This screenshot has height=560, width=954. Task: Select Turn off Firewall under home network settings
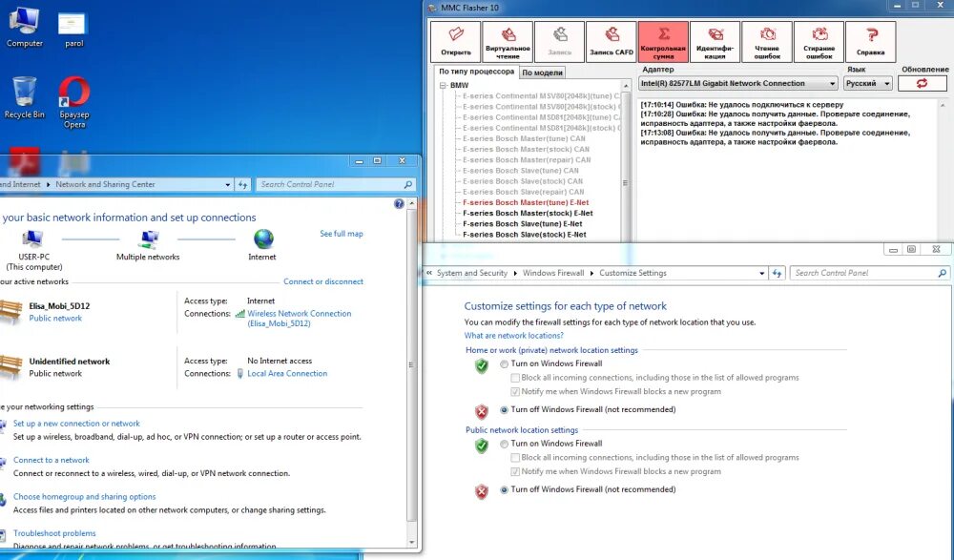(504, 409)
